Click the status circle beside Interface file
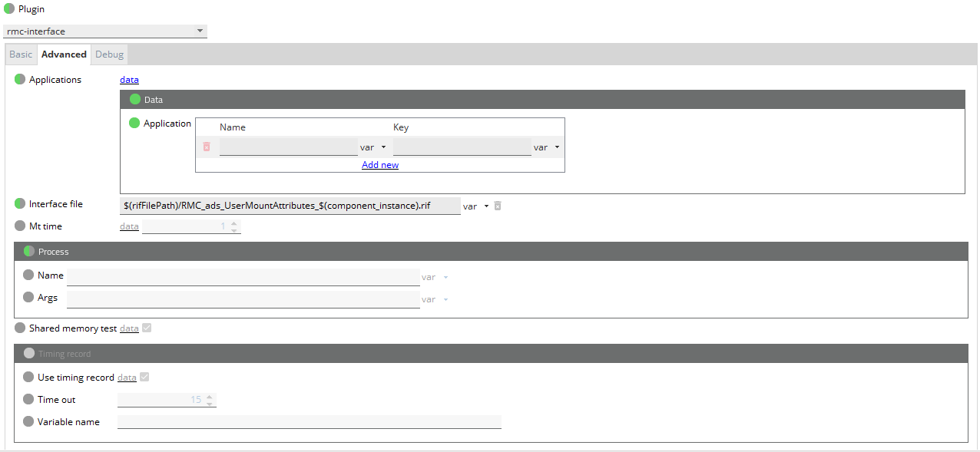Screen dimensions: 980x452 [20, 203]
